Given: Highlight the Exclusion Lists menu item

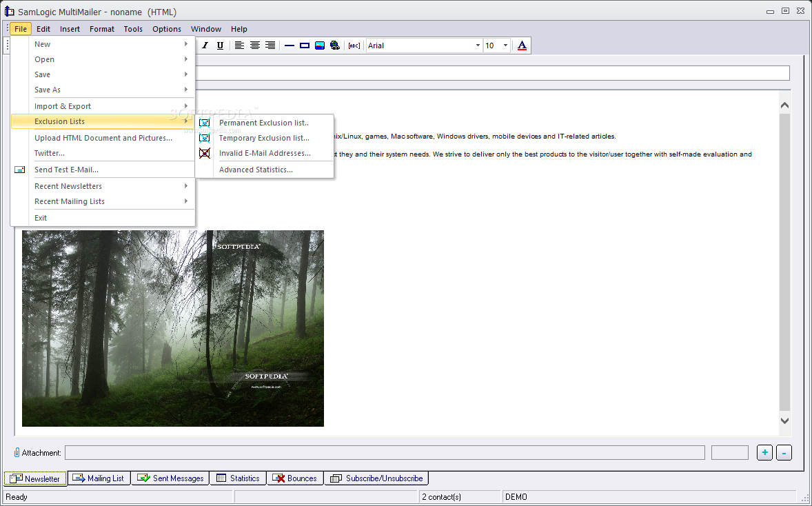Looking at the screenshot, I should coord(103,121).
